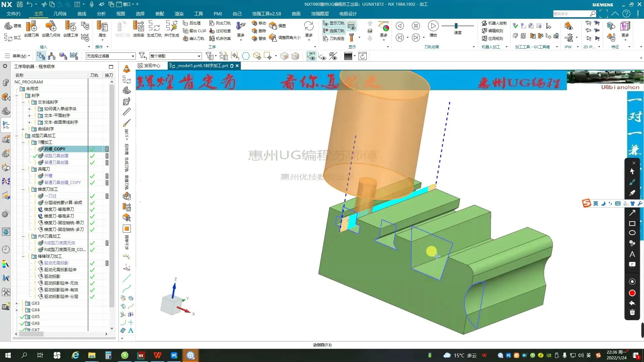The height and width of the screenshot is (362, 644).
Task: Collapse the 锥度刀加工 (Taper Tool Machining) tree group
Action: (x=23, y=189)
